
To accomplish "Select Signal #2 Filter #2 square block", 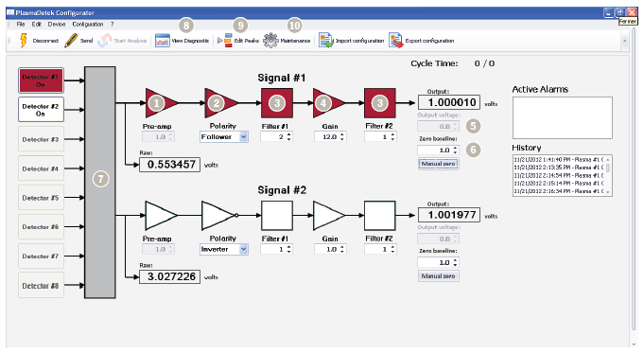I will pyautogui.click(x=380, y=215).
